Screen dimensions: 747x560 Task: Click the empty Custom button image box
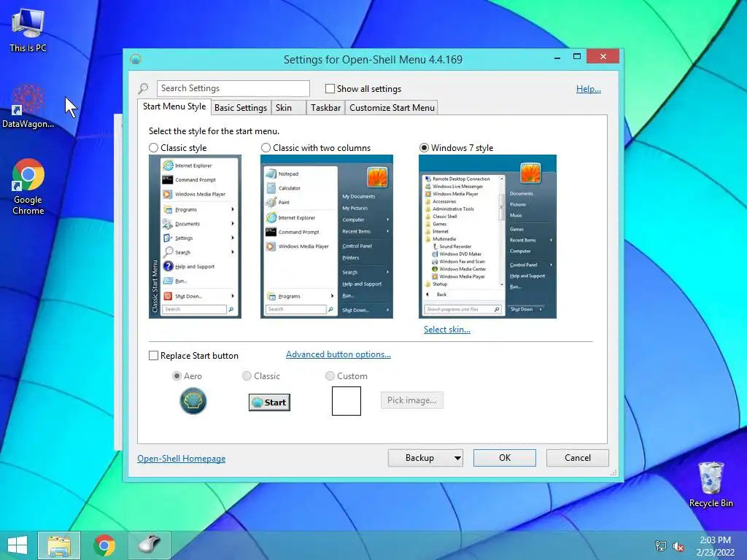tap(347, 401)
